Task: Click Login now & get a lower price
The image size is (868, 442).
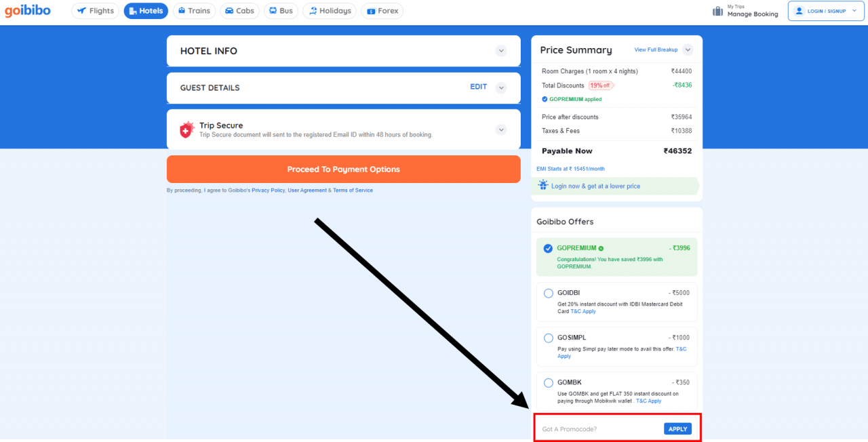Action: [x=595, y=186]
